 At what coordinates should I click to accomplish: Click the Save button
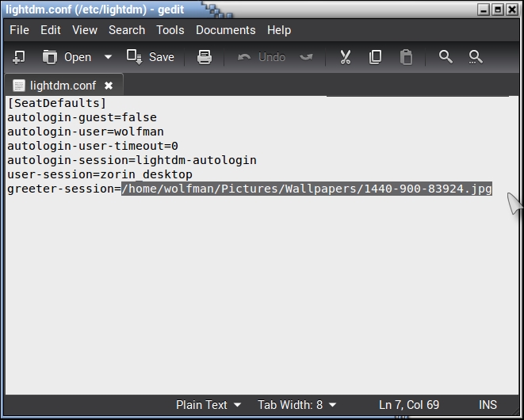pos(153,57)
